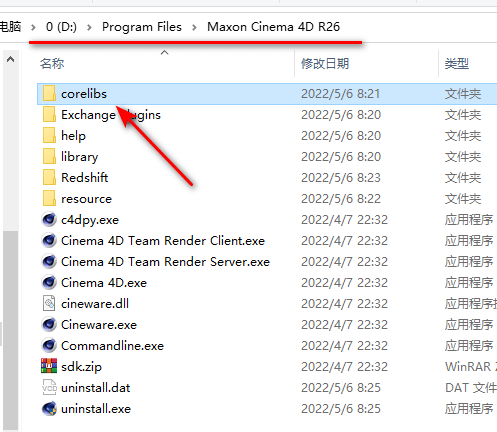Select the Redshift folder icon

[49, 177]
